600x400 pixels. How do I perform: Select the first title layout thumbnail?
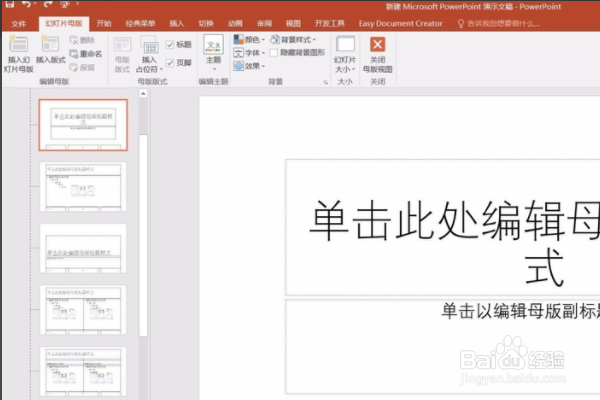tap(83, 125)
